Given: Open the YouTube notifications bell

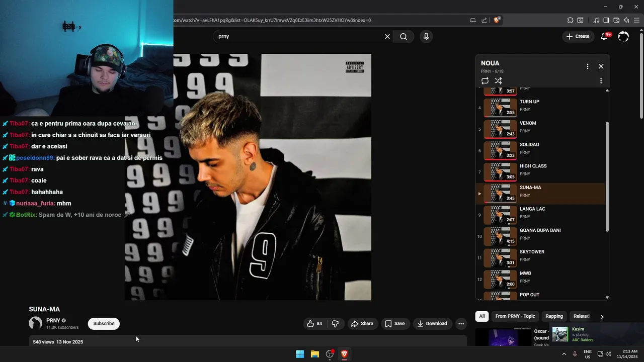Looking at the screenshot, I should click(x=604, y=36).
